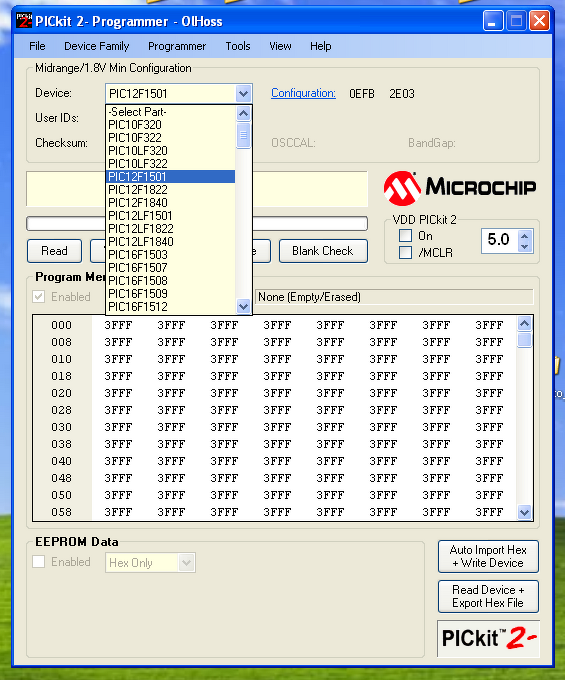Open the Configuration link
565x680 pixels.
point(303,93)
